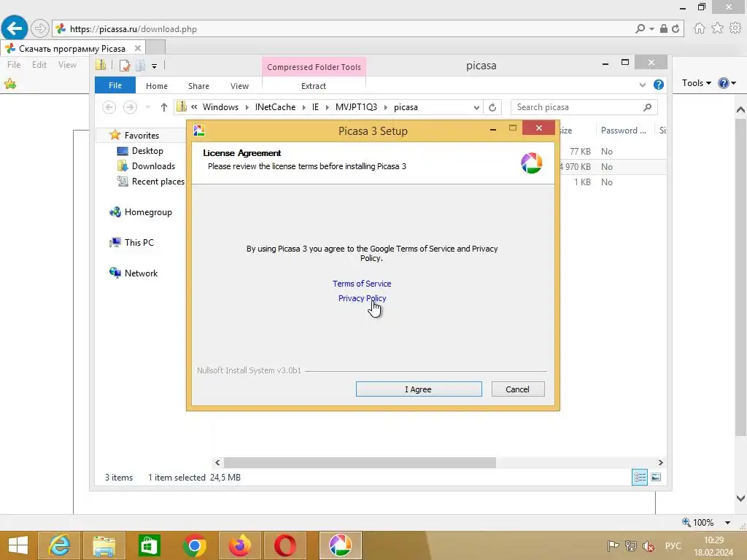Open the Windows Start button
The image size is (747, 560).
coord(18,545)
